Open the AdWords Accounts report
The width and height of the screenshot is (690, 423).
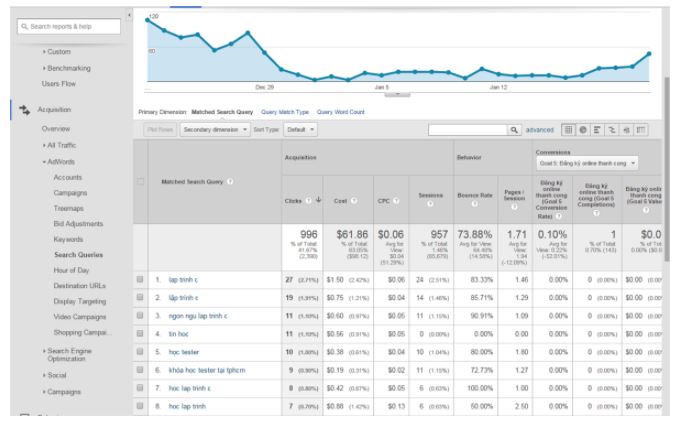tap(68, 177)
